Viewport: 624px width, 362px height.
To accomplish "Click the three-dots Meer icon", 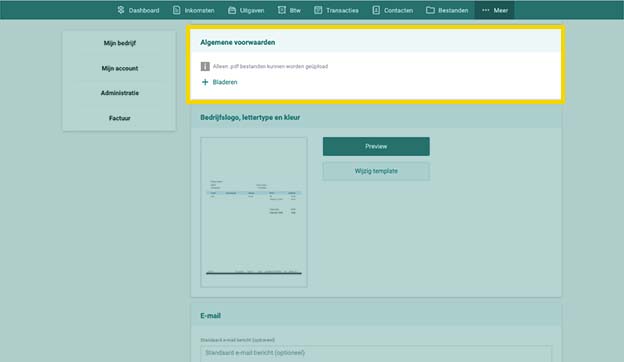I will [486, 10].
